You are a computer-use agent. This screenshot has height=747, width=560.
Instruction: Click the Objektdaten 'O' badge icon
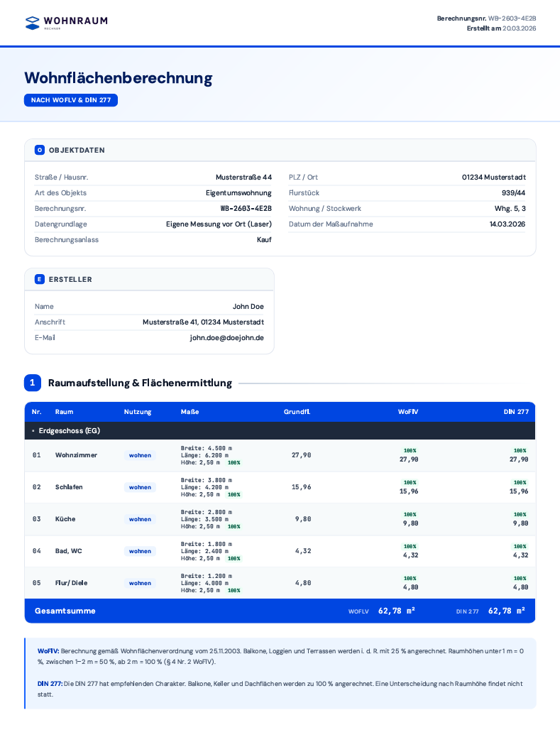tap(40, 150)
